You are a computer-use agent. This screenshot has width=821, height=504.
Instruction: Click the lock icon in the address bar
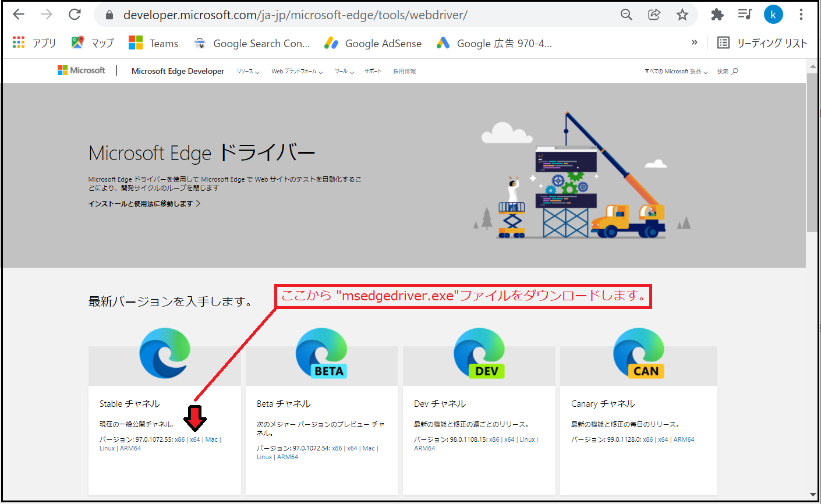click(109, 15)
